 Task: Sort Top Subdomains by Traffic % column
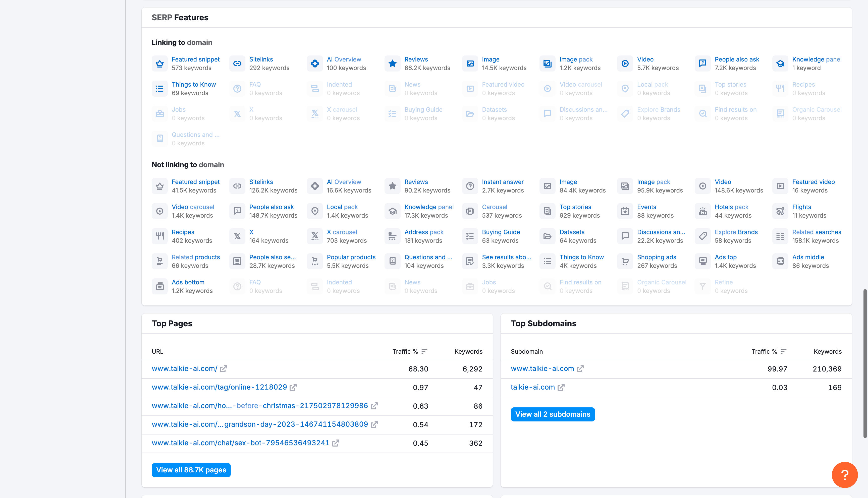click(x=769, y=351)
